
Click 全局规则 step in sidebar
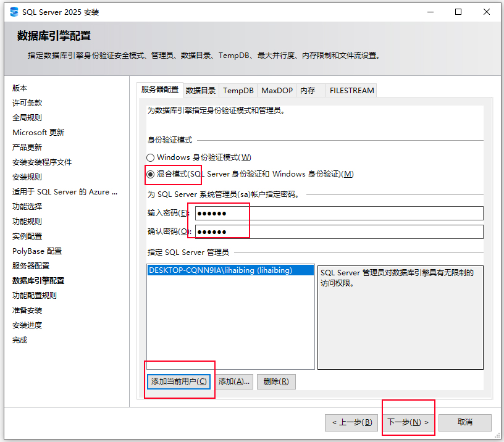click(27, 117)
